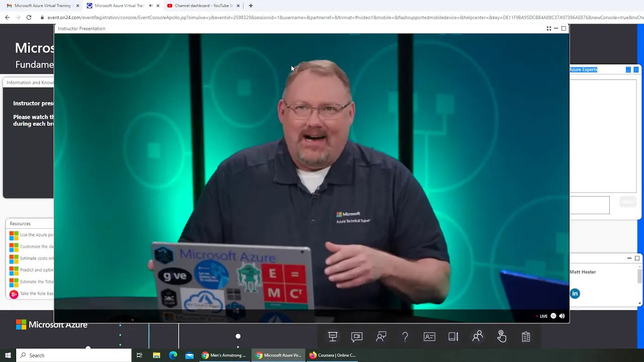Screen dimensions: 644x362
Task: Open Matt Hester's LinkedIn profile icon
Action: 575,294
